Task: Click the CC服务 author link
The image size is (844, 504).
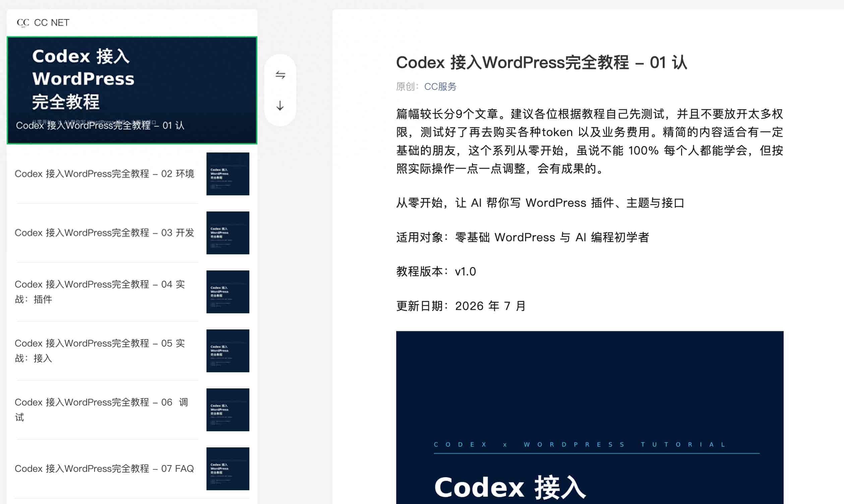Action: (440, 86)
